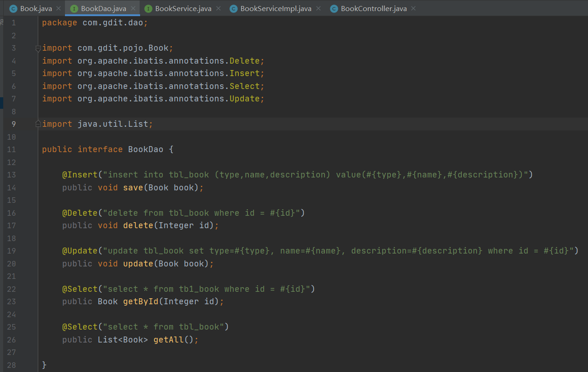The image size is (588, 372).
Task: Click the closing brace on line 28
Action: tap(44, 365)
